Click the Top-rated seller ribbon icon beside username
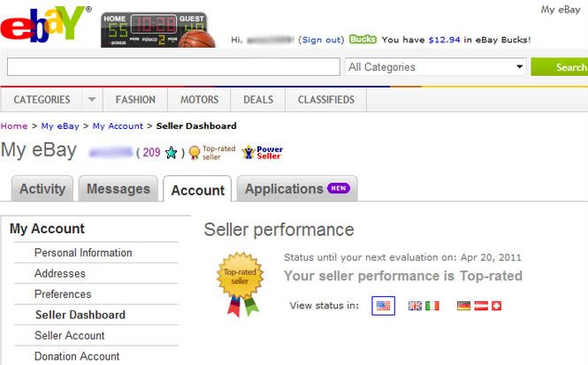 click(x=195, y=153)
